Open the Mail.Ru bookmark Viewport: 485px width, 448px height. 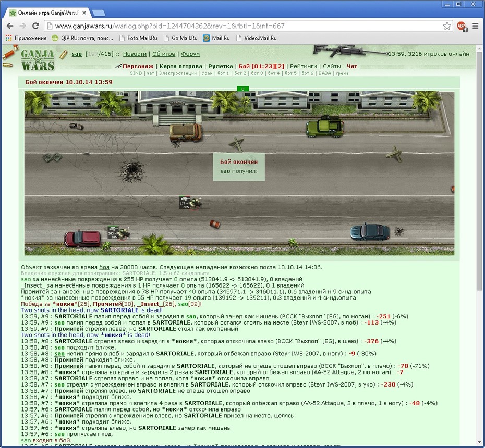pyautogui.click(x=216, y=38)
